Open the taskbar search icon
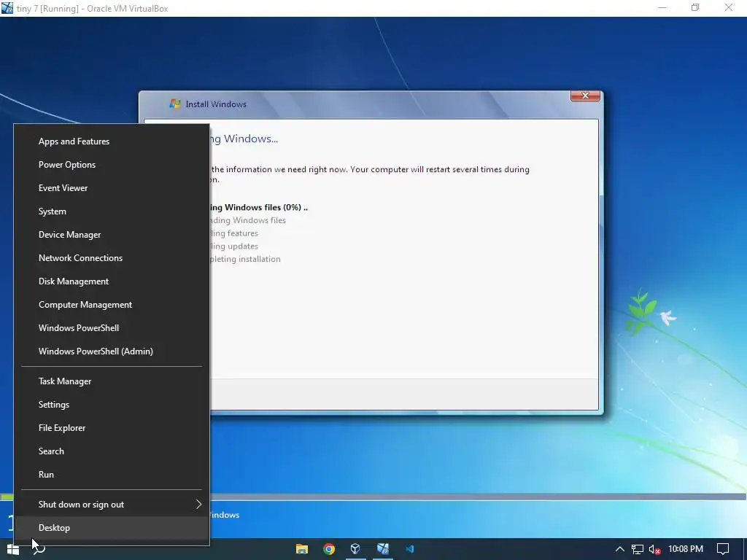 coord(39,550)
